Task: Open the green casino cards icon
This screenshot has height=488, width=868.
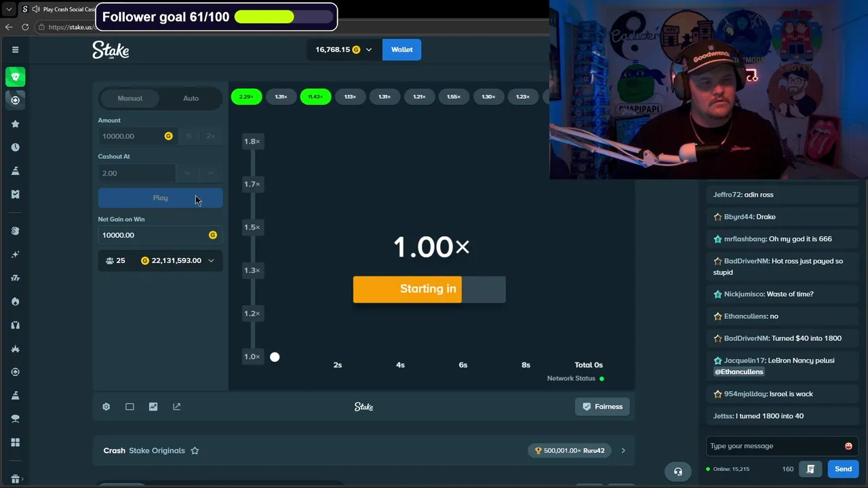Action: coord(15,77)
